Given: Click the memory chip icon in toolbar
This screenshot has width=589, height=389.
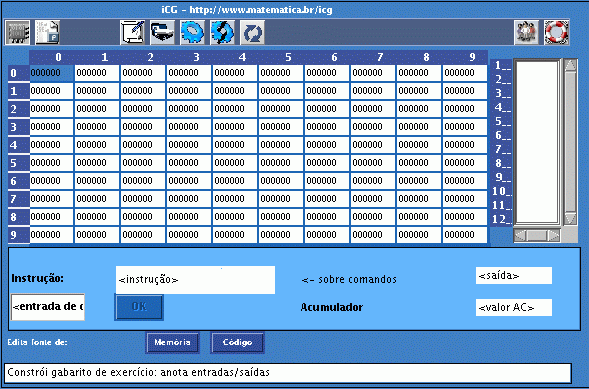Looking at the screenshot, I should pyautogui.click(x=17, y=33).
